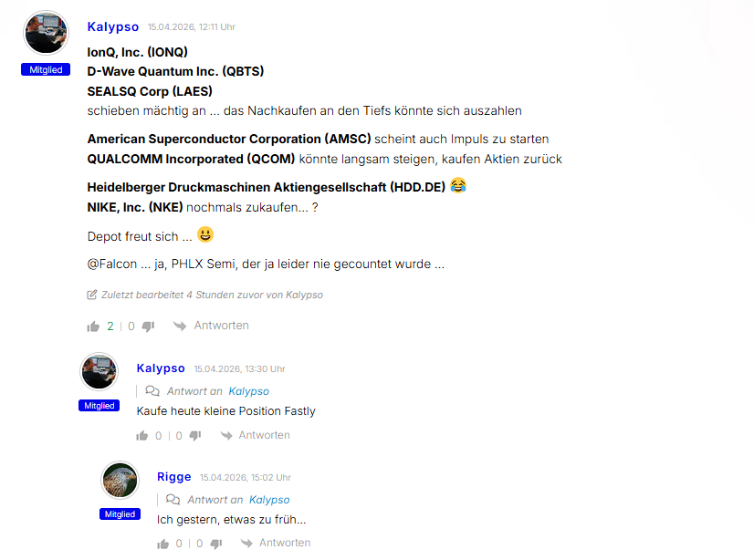Click speech bubble icon in Rigge's reply
This screenshot has width=754, height=560.
(x=173, y=499)
